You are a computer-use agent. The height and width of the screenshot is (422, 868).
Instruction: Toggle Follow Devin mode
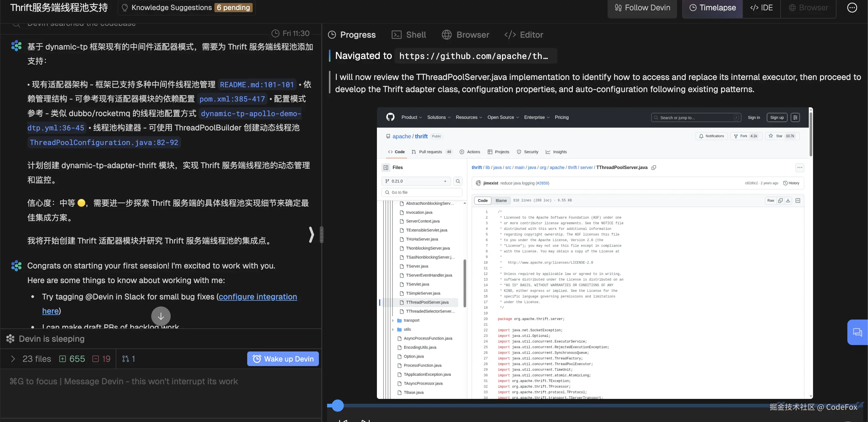(642, 7)
